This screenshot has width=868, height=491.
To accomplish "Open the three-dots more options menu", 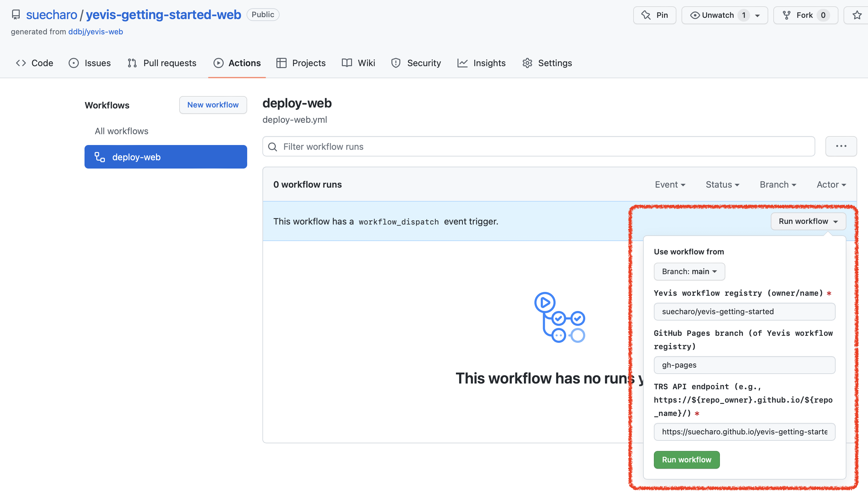I will (841, 146).
